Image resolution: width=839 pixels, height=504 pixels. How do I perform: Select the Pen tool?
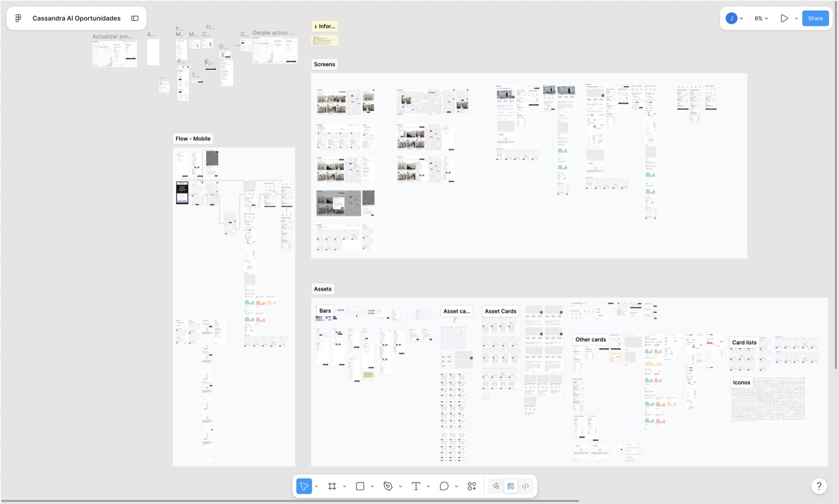[388, 486]
